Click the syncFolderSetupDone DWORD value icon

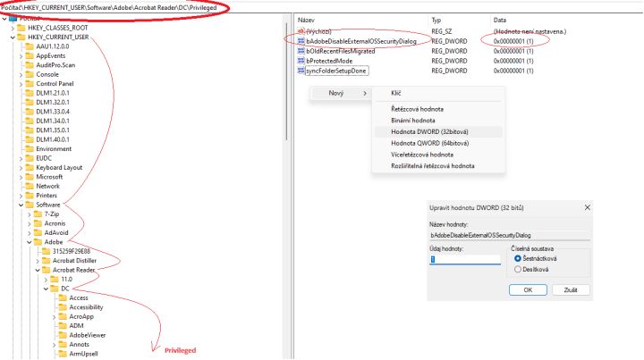[x=301, y=71]
